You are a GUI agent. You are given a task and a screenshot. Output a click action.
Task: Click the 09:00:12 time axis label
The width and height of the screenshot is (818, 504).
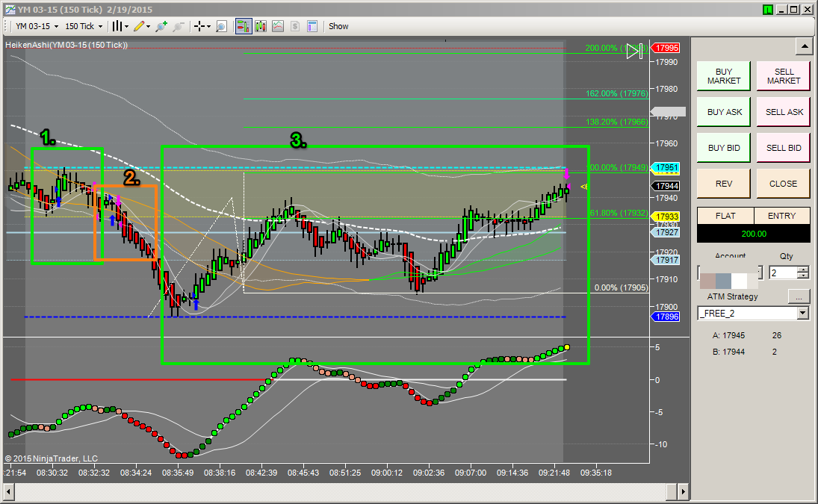386,473
